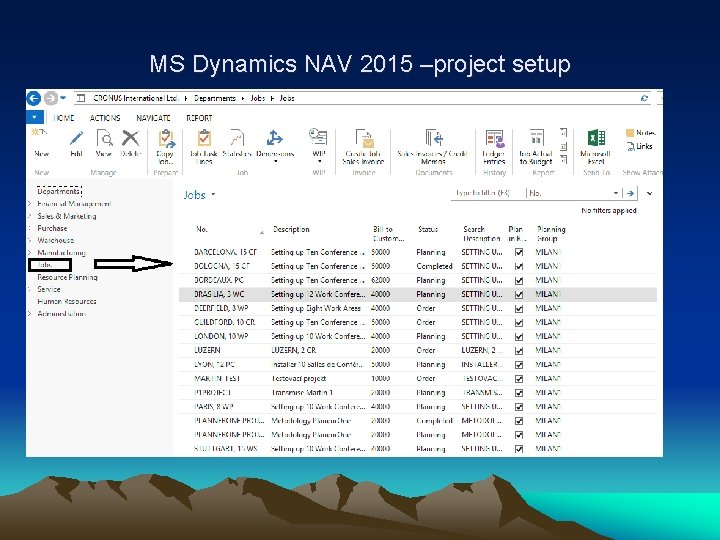Screen dimensions: 720x540
Task: Open Ledger Entries icon
Action: 495,138
